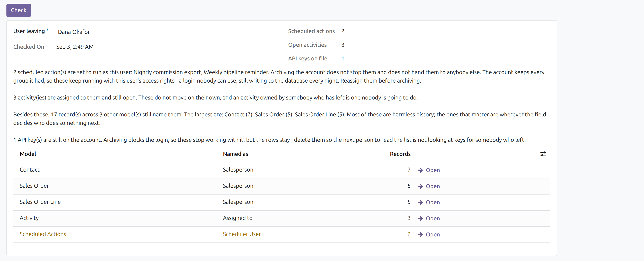
Task: Open the Contact records
Action: click(429, 170)
